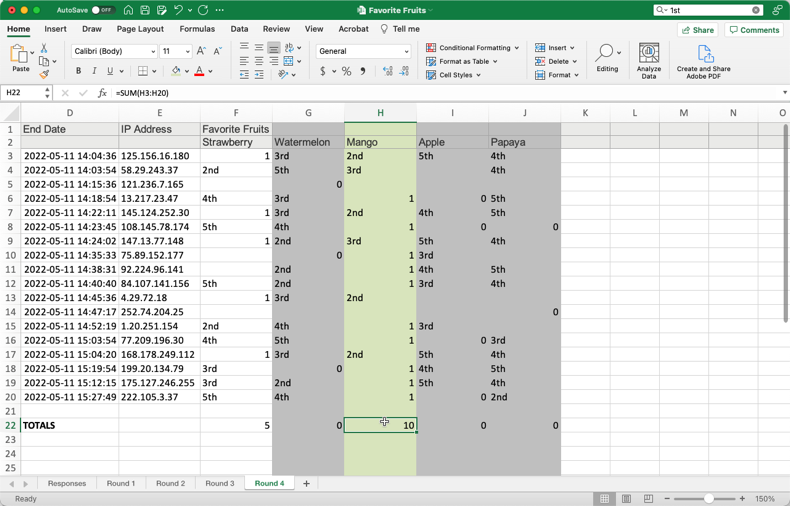Switch to Page Layout view in status bar
Viewport: 790px width, 506px height.
[x=626, y=498]
